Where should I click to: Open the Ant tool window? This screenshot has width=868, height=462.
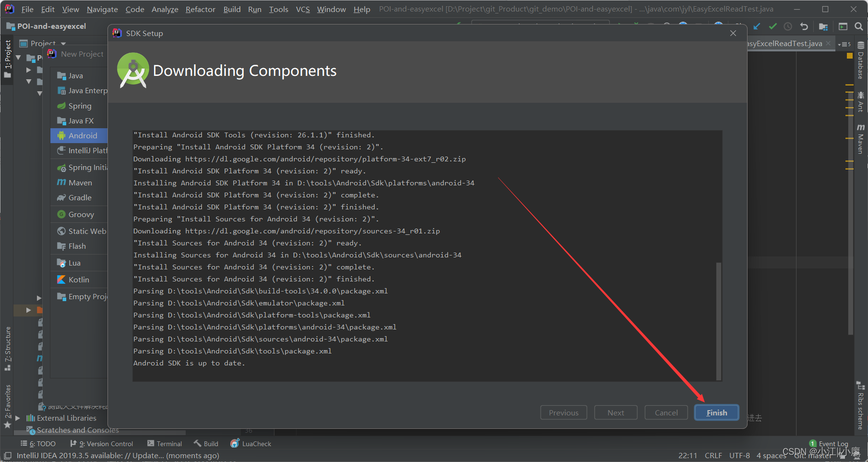861,101
